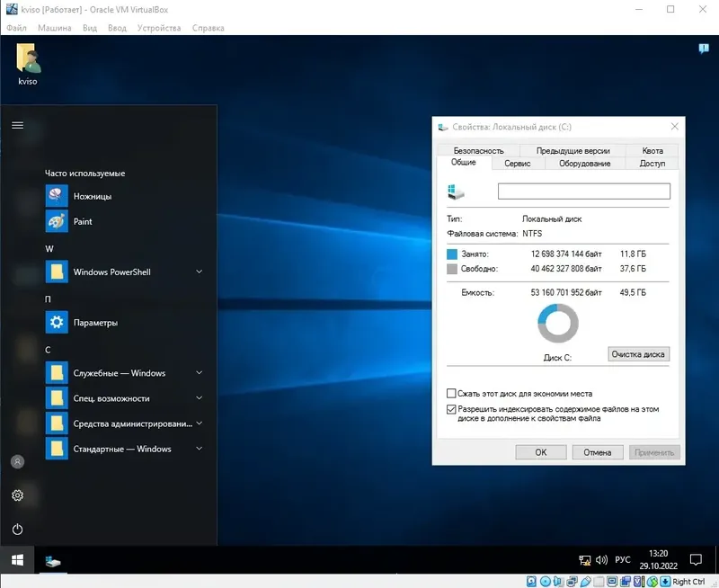
Task: Click the power button in Start menu
Action: pyautogui.click(x=16, y=530)
